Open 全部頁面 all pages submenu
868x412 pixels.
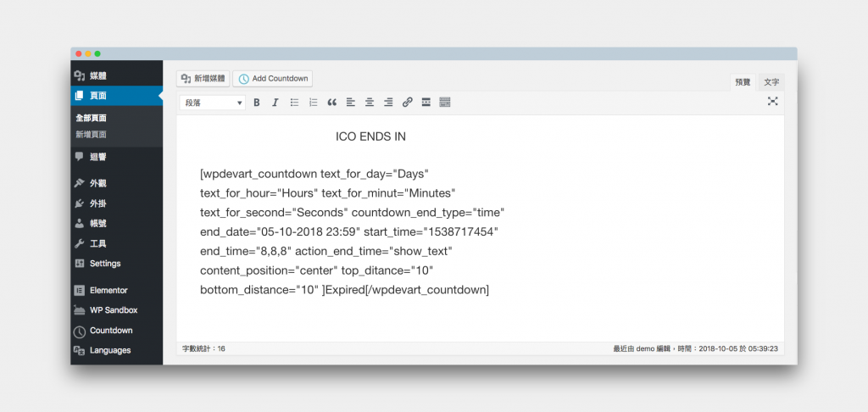92,118
